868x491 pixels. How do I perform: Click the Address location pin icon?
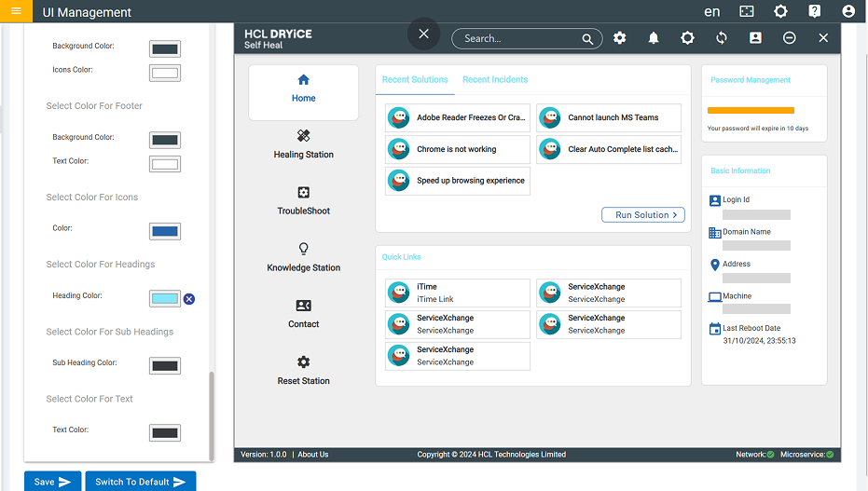(x=715, y=265)
